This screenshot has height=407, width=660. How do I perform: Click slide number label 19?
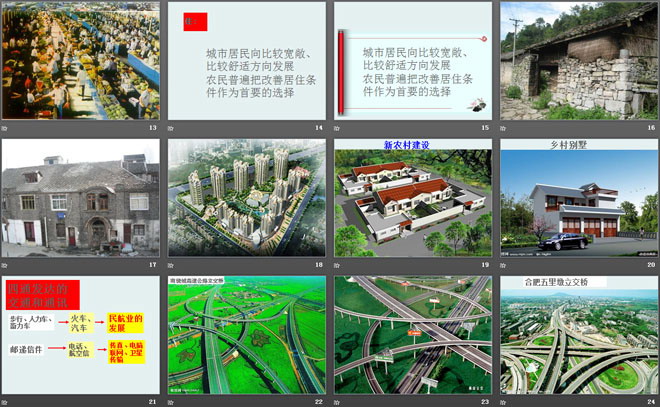[485, 265]
